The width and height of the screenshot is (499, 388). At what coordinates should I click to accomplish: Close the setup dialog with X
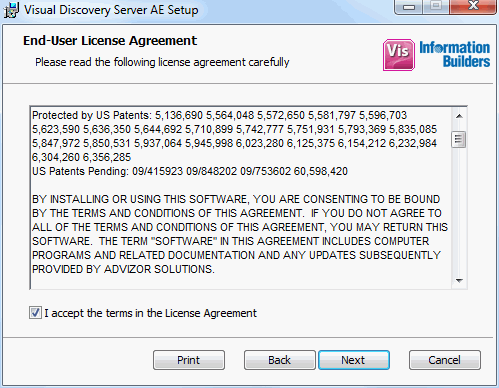pyautogui.click(x=473, y=7)
